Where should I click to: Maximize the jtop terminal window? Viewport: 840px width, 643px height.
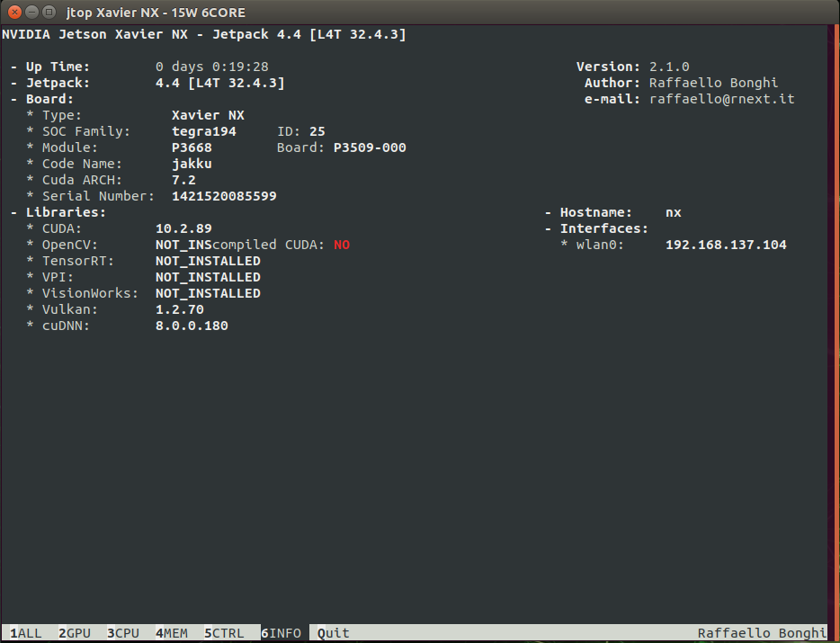pos(49,12)
